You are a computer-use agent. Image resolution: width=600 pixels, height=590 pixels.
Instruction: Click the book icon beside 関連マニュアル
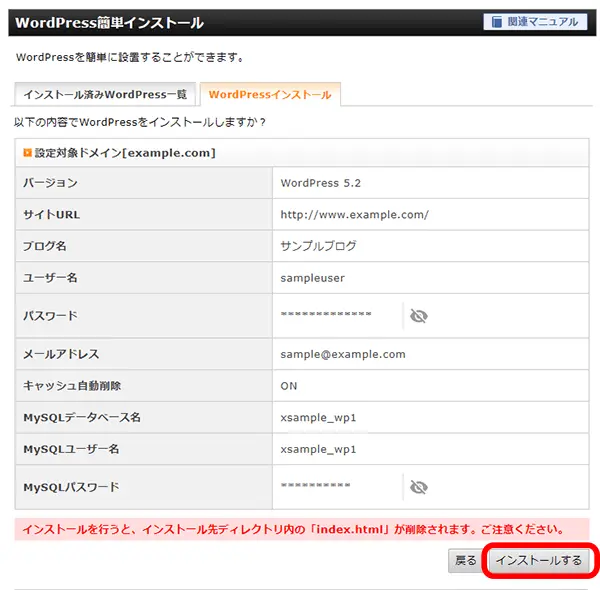496,22
